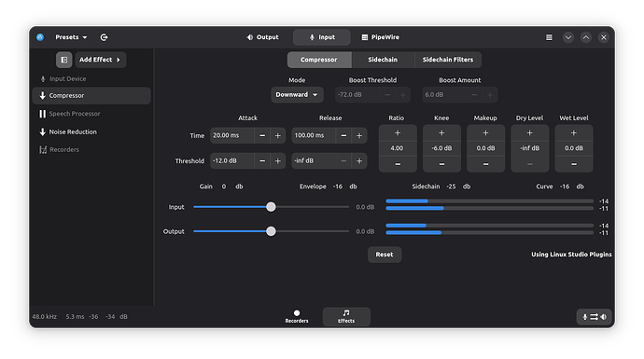This screenshot has height=359, width=644.
Task: Decrease the Release Time value
Action: click(x=343, y=136)
